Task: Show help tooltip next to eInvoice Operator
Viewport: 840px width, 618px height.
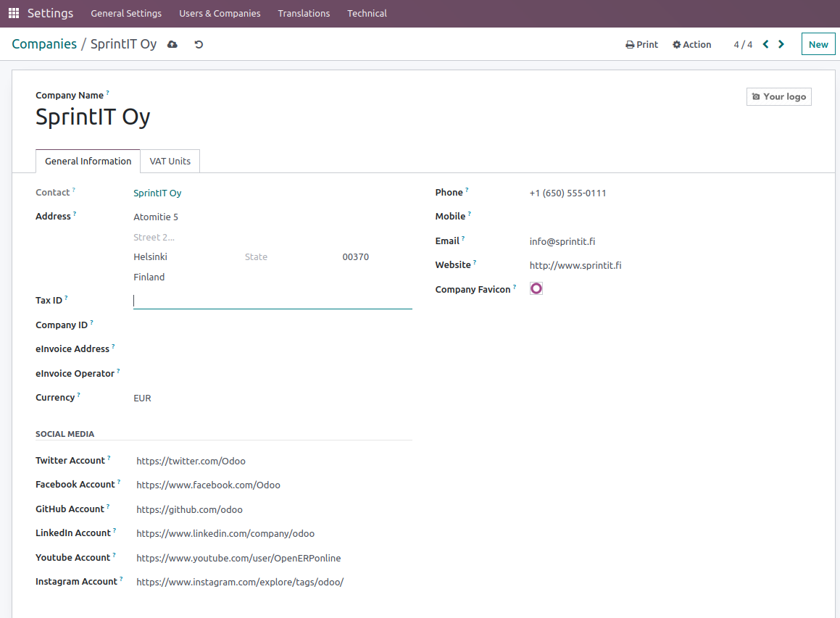Action: point(118,371)
